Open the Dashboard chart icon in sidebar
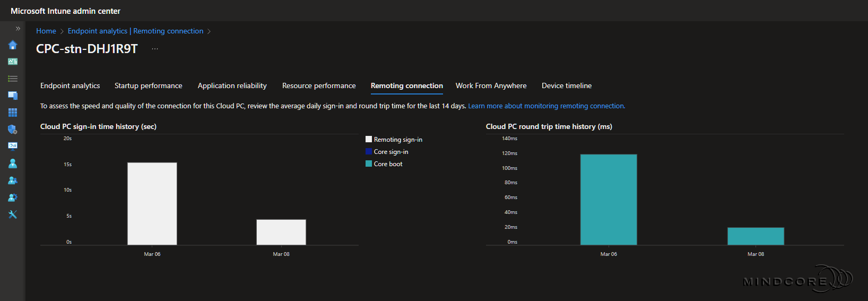868x301 pixels. click(13, 62)
